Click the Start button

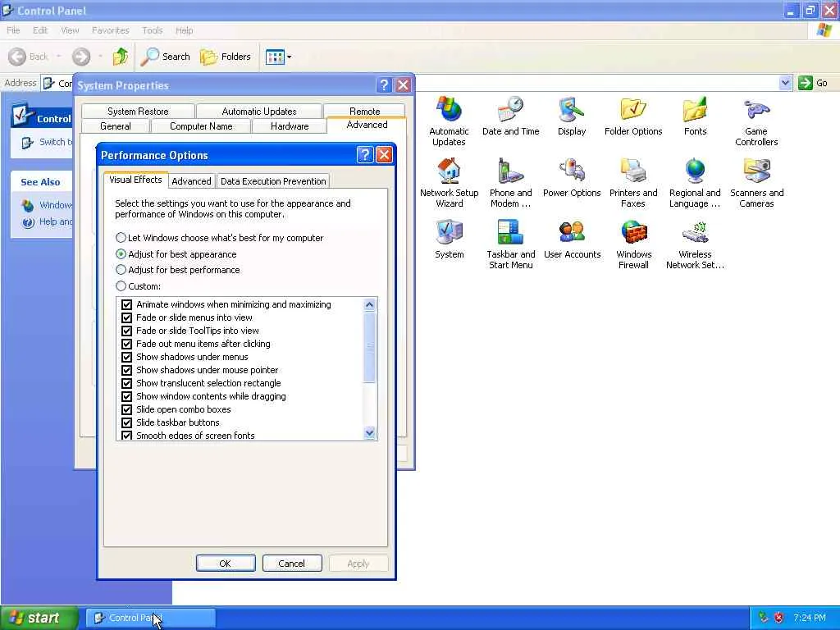click(x=39, y=618)
